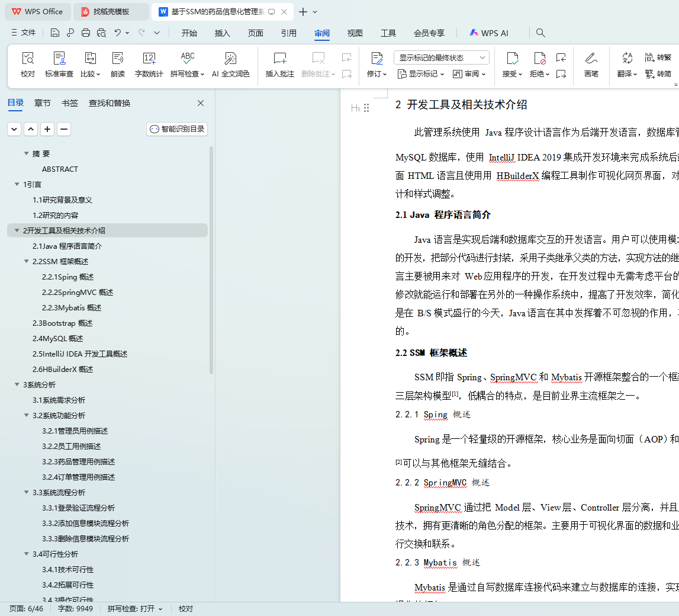The height and width of the screenshot is (616, 679).
Task: Jump to 1.1研究背景及意义 in outline
Action: (62, 200)
